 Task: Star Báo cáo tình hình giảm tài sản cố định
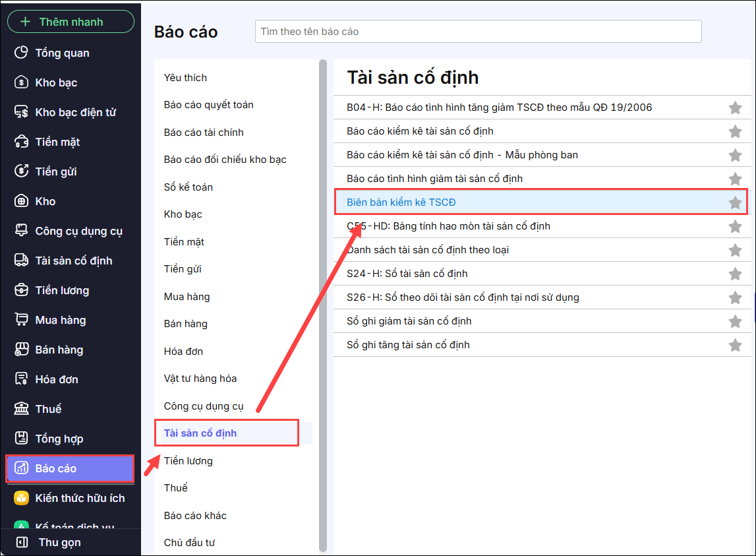735,179
